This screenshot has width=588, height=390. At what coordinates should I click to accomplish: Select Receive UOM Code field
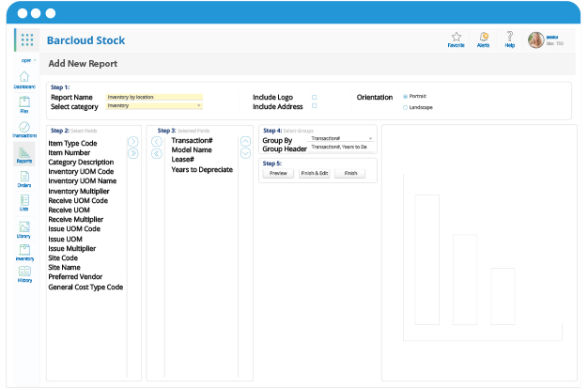(78, 200)
